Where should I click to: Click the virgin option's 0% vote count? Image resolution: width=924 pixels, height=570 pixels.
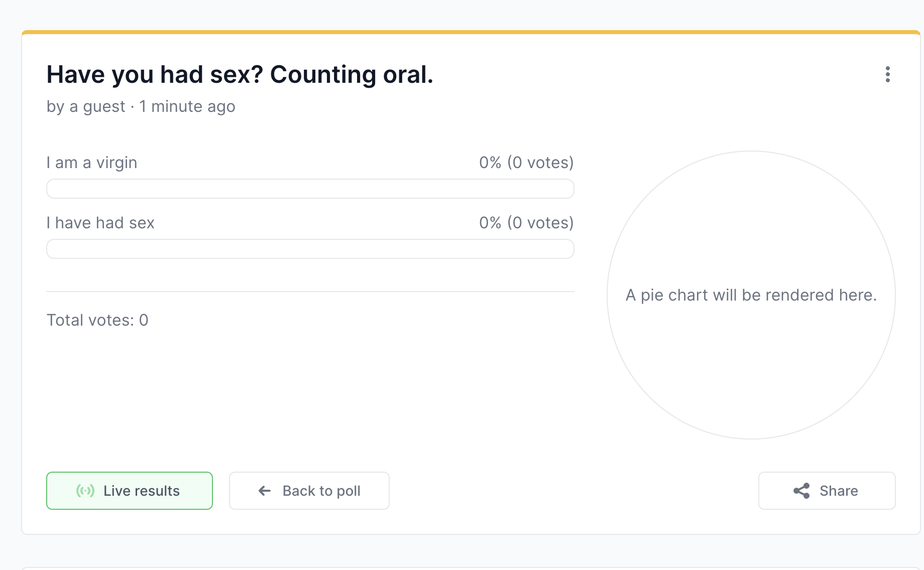coord(526,163)
